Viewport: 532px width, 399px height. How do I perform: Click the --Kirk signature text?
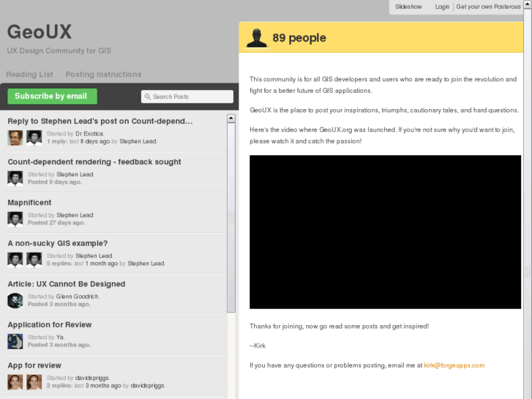tap(258, 346)
